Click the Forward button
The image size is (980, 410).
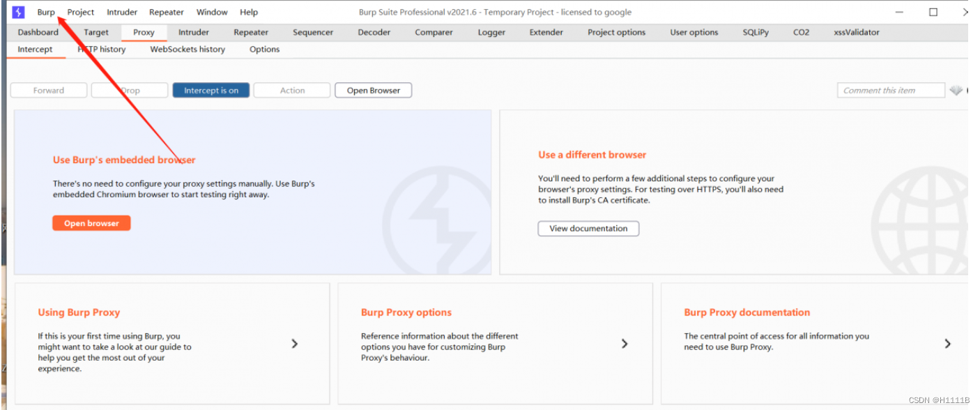point(49,91)
